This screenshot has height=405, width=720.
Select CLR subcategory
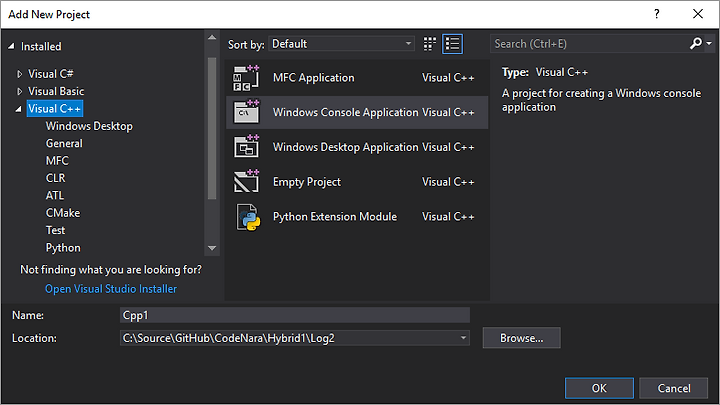point(55,178)
